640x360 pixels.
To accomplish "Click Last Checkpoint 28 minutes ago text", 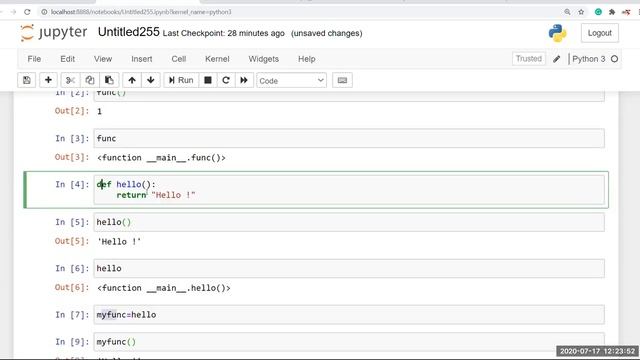I will point(223,33).
